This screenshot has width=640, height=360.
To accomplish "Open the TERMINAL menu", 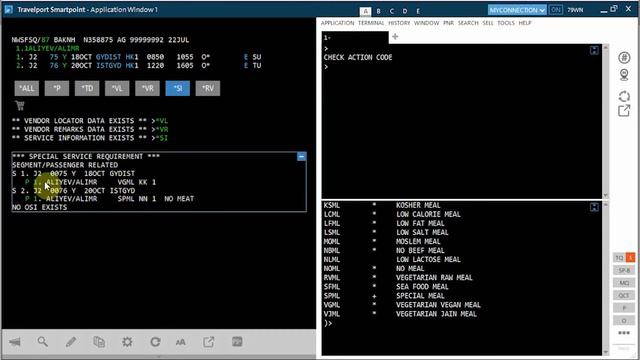I will [x=371, y=23].
